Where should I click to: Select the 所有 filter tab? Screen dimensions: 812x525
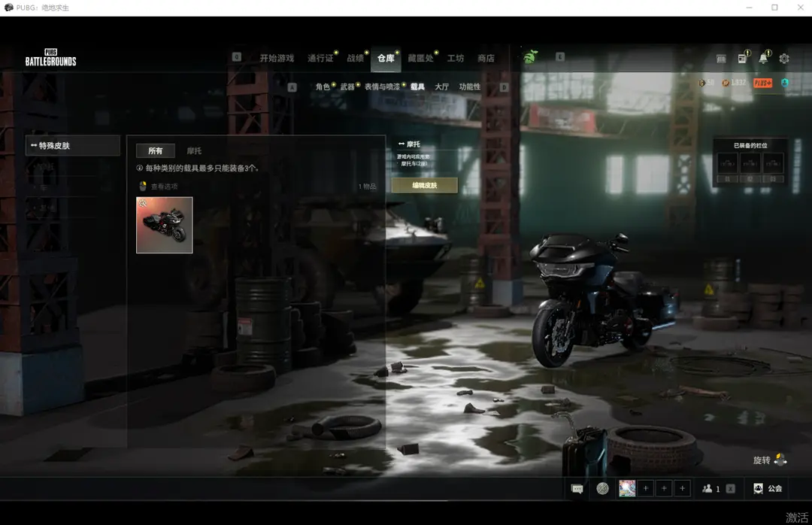coord(156,151)
